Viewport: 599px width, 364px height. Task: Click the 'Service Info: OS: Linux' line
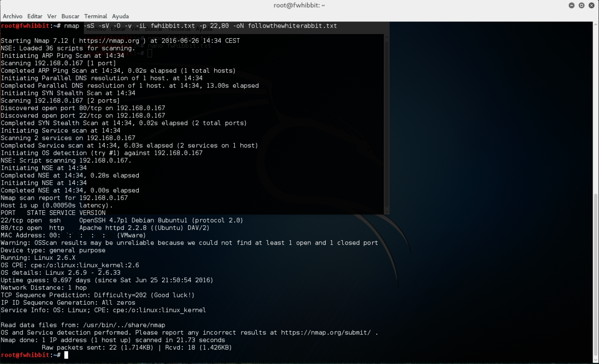(103, 310)
